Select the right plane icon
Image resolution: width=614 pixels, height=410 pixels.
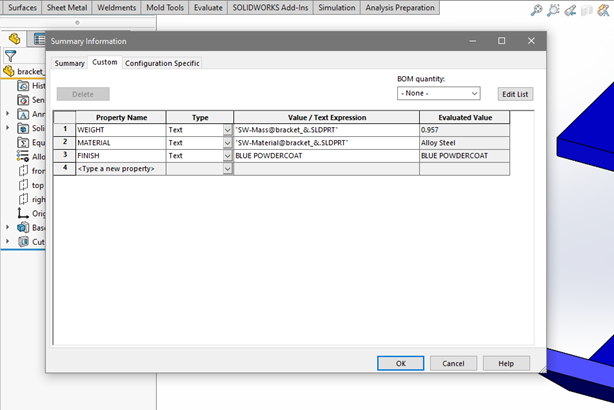23,199
